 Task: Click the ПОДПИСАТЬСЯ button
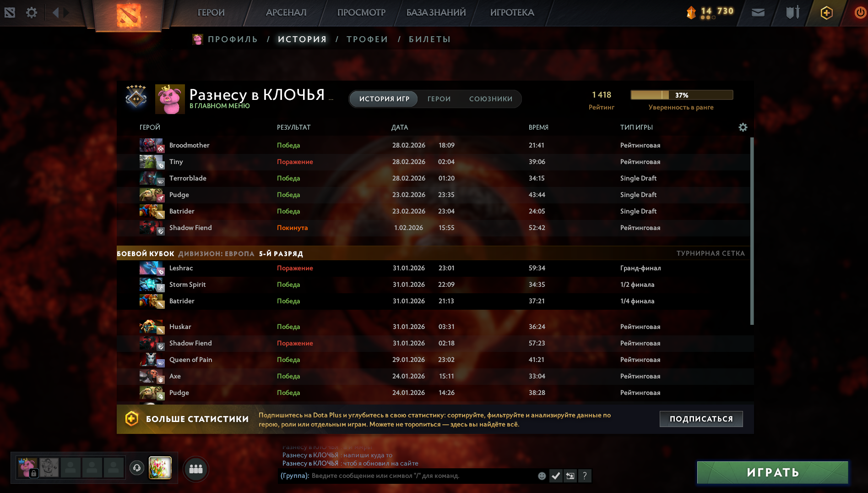pyautogui.click(x=701, y=419)
